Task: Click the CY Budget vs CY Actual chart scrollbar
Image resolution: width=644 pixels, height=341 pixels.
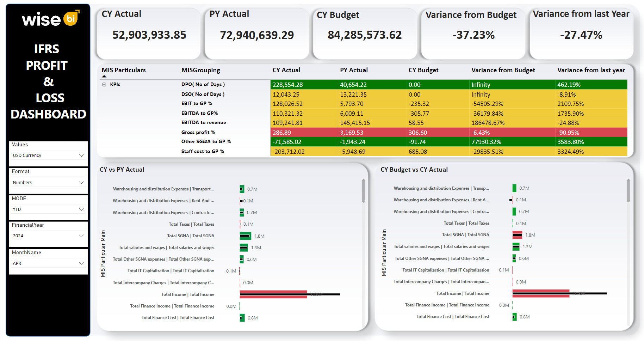Action: click(628, 191)
